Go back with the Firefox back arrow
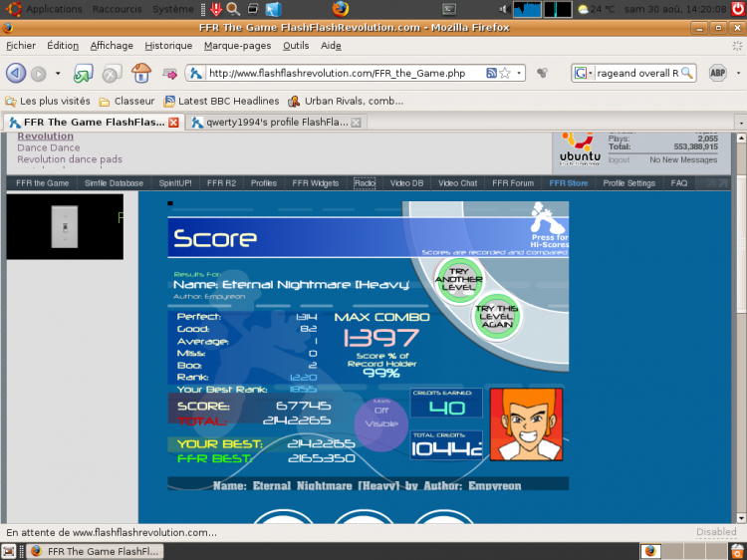This screenshot has height=560, width=747. click(x=16, y=74)
